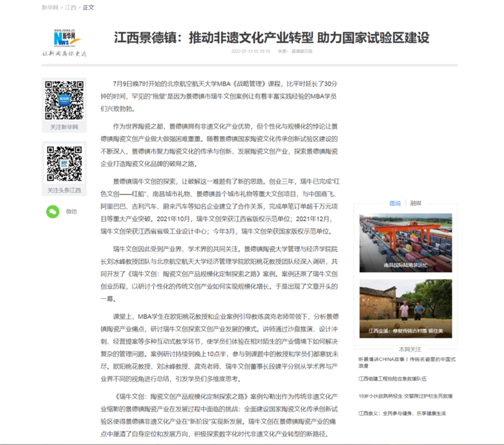Click the slogan 让新闻离你更近 under the logo
Viewport: 504px width, 445px height.
point(64,54)
